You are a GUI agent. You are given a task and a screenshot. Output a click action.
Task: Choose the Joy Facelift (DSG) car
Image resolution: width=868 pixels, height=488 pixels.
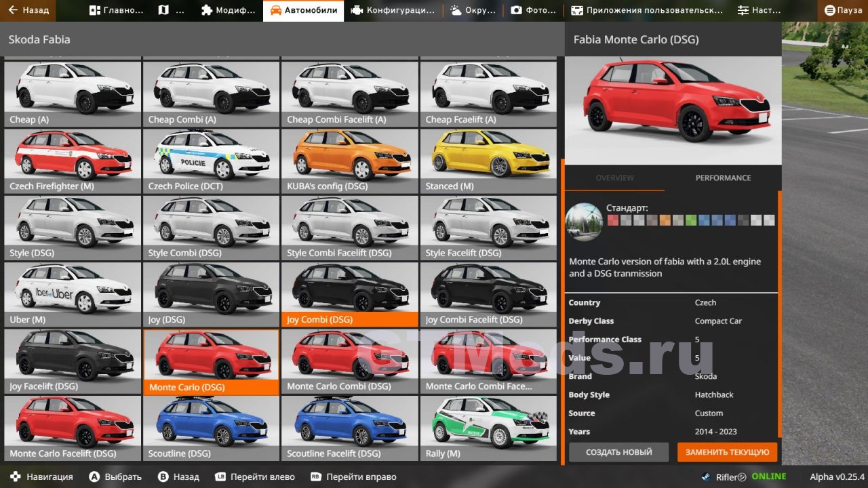(x=73, y=361)
